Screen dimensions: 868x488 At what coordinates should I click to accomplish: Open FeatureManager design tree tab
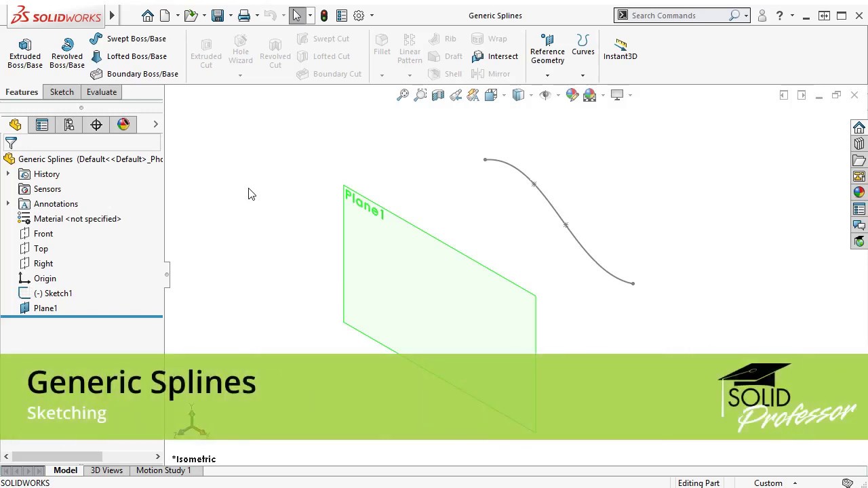pyautogui.click(x=15, y=125)
